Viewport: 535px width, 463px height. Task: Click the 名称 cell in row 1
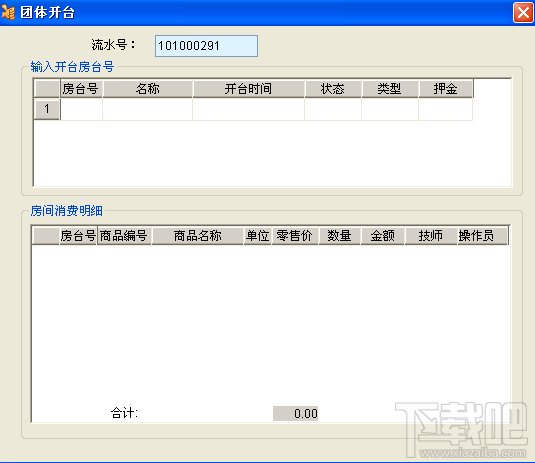[x=147, y=109]
